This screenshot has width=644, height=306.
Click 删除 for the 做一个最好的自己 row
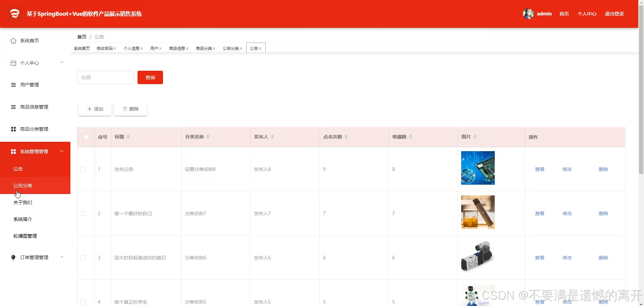tap(603, 213)
